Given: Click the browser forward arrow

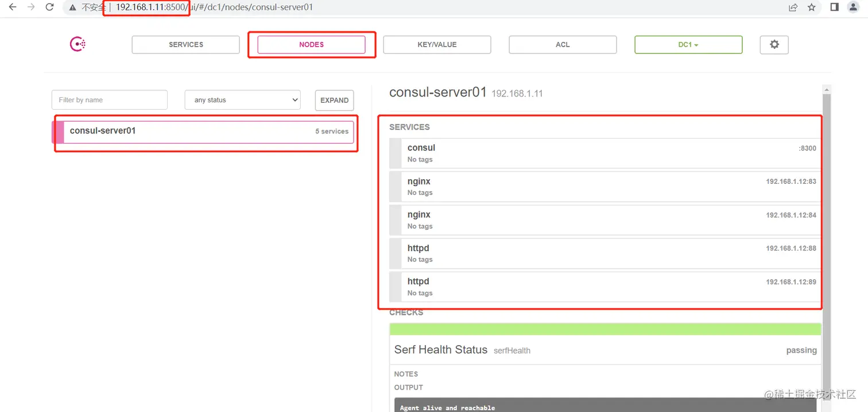Looking at the screenshot, I should pos(31,7).
